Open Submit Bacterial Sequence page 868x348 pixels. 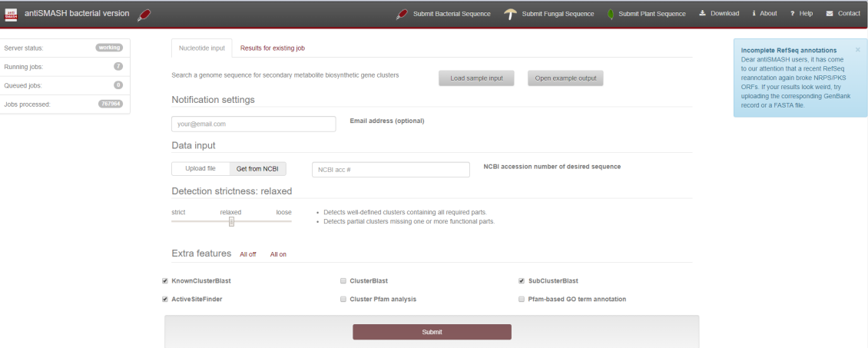(452, 14)
